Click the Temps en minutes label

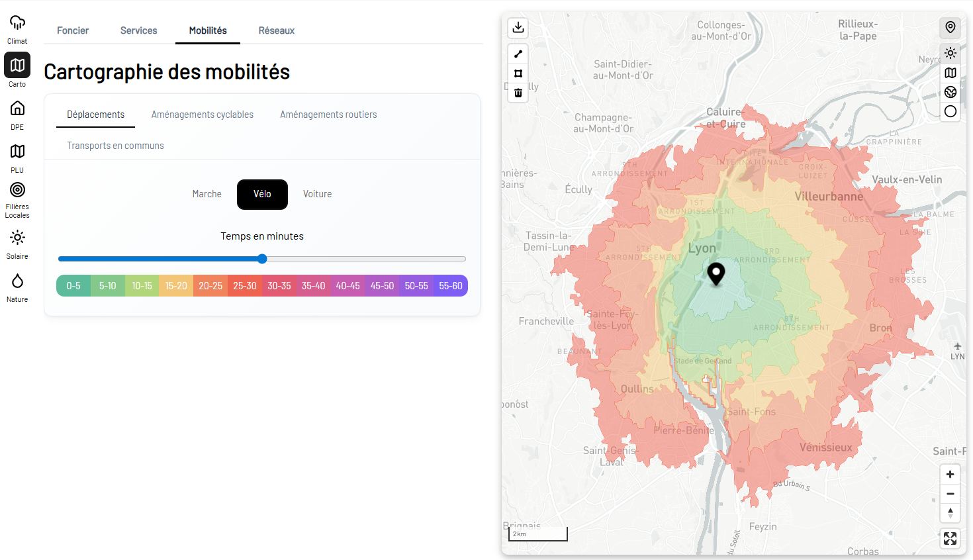pyautogui.click(x=262, y=236)
